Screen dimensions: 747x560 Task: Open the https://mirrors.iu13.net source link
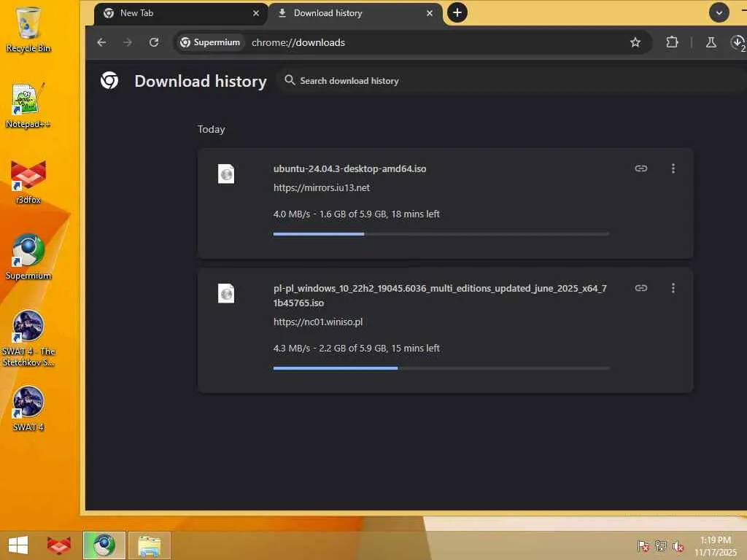pos(322,187)
